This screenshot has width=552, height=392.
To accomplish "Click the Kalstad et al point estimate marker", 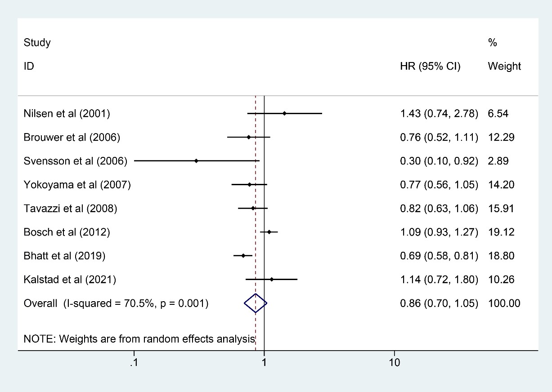I will 272,280.
